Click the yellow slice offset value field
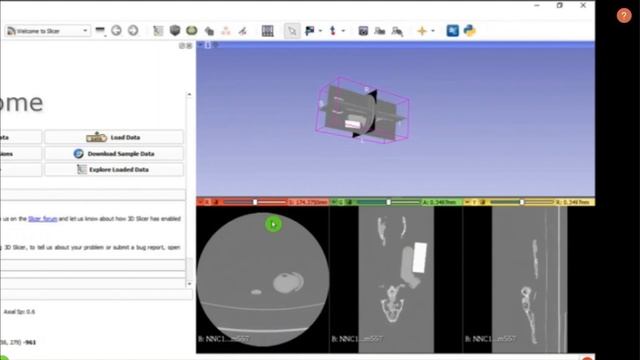The image size is (640, 360). (574, 202)
